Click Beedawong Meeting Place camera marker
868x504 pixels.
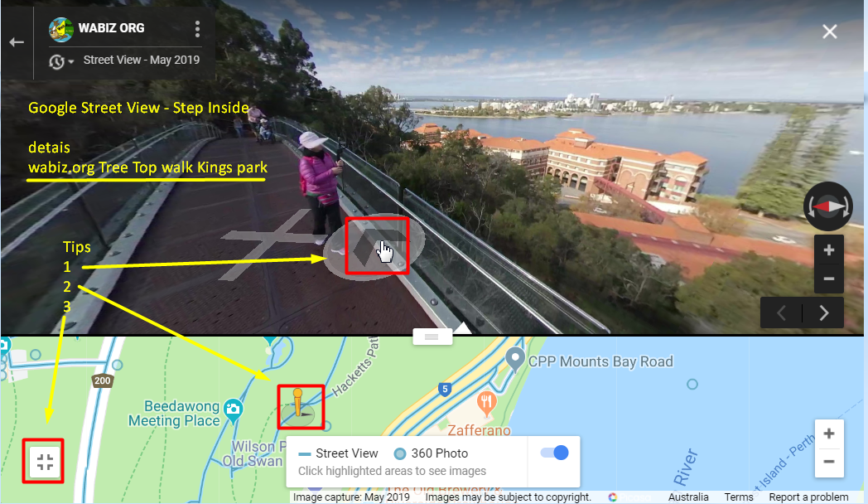click(233, 410)
